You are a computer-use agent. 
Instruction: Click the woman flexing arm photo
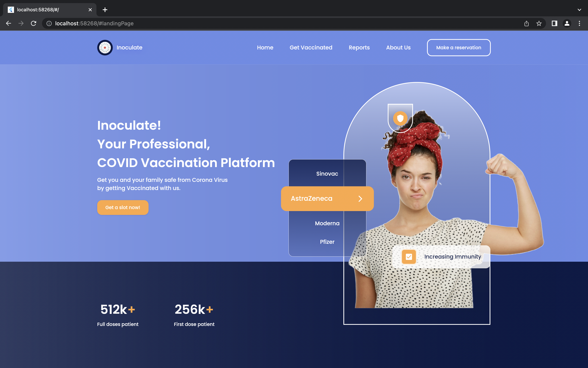point(446,209)
